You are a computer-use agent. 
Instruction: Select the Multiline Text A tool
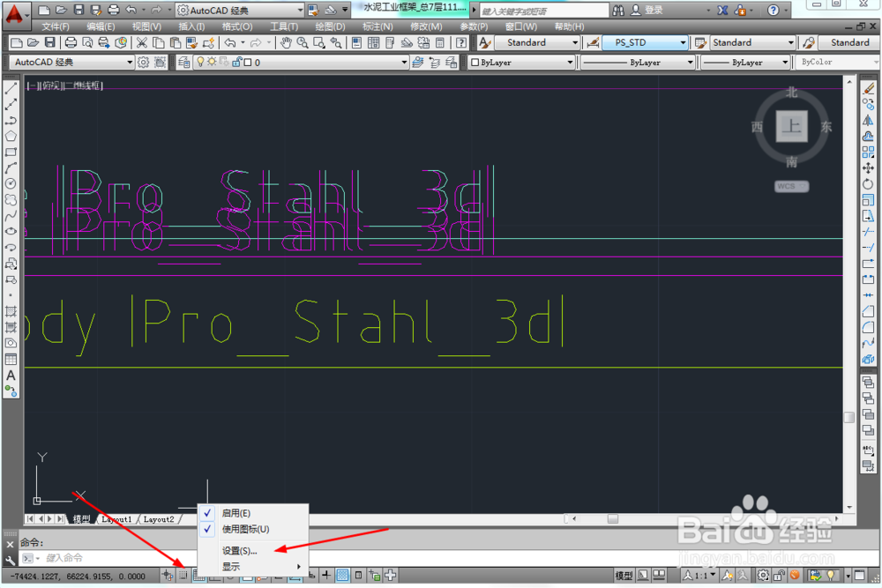(x=11, y=375)
